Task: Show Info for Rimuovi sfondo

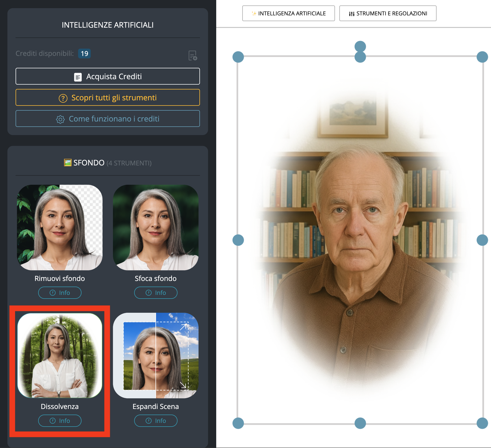Action: coord(60,293)
